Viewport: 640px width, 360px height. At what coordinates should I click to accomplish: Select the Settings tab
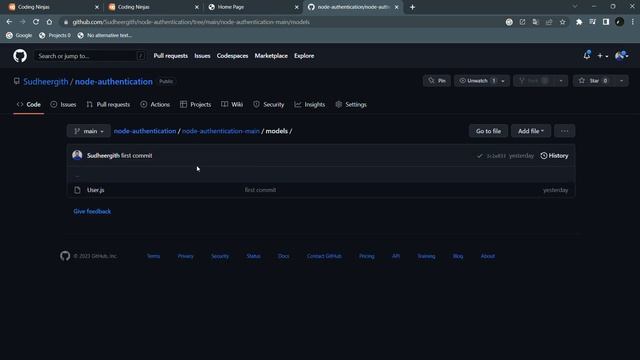tap(351, 104)
